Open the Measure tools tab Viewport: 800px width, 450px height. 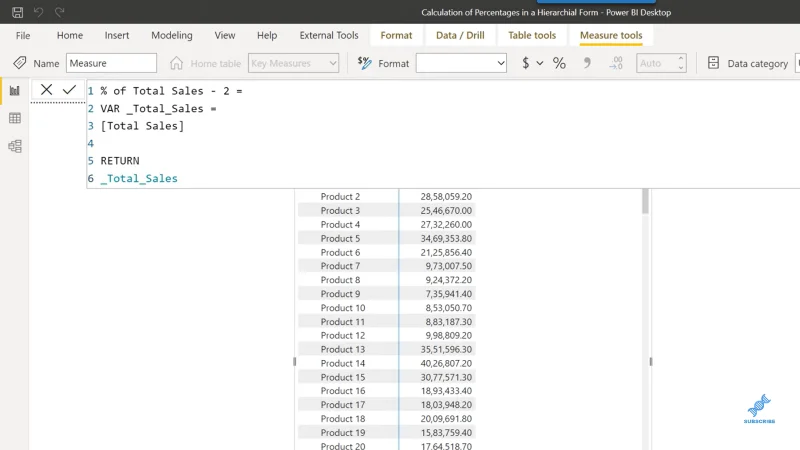611,35
